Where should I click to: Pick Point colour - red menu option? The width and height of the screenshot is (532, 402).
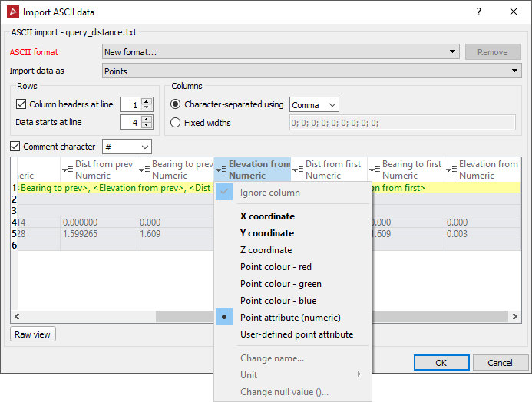(x=276, y=267)
